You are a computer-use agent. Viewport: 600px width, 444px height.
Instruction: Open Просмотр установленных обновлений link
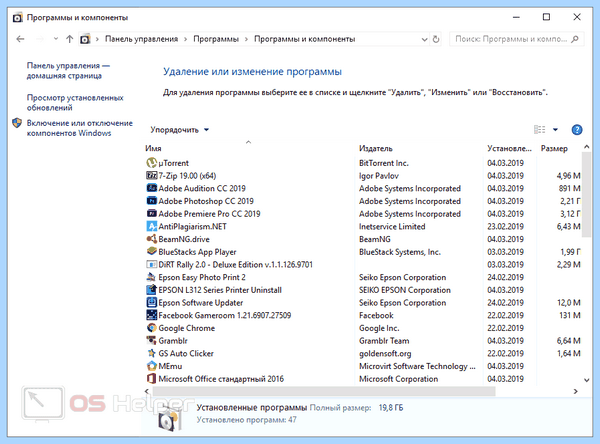point(75,103)
